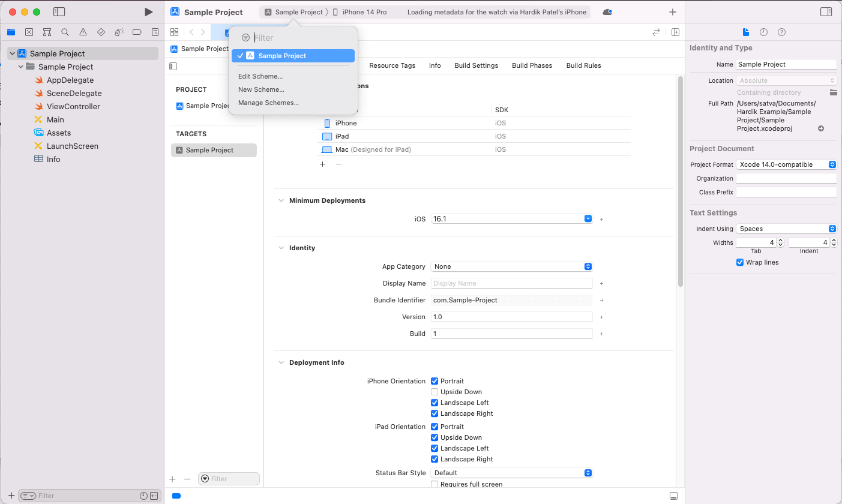Collapse the Sample Project root item
Image resolution: width=842 pixels, height=504 pixels.
[x=12, y=53]
